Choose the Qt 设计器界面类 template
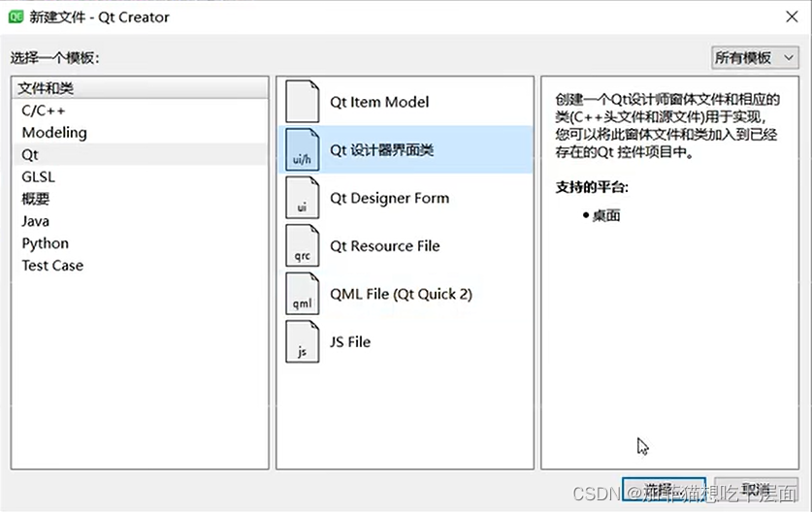 405,149
